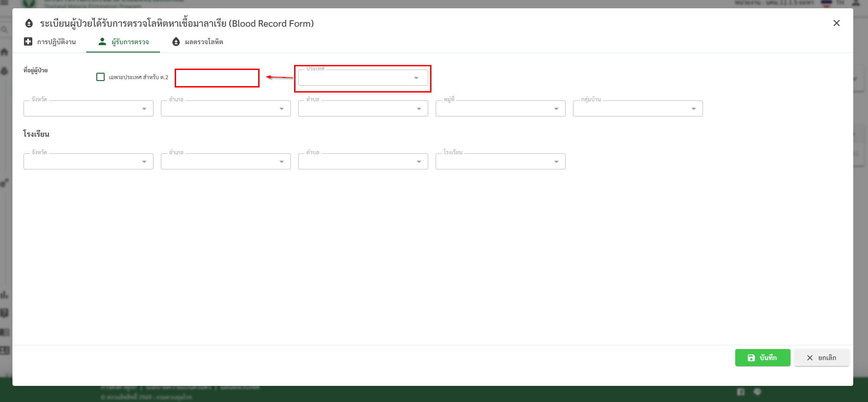Open the school section จังหวัด dropdown

[x=88, y=162]
